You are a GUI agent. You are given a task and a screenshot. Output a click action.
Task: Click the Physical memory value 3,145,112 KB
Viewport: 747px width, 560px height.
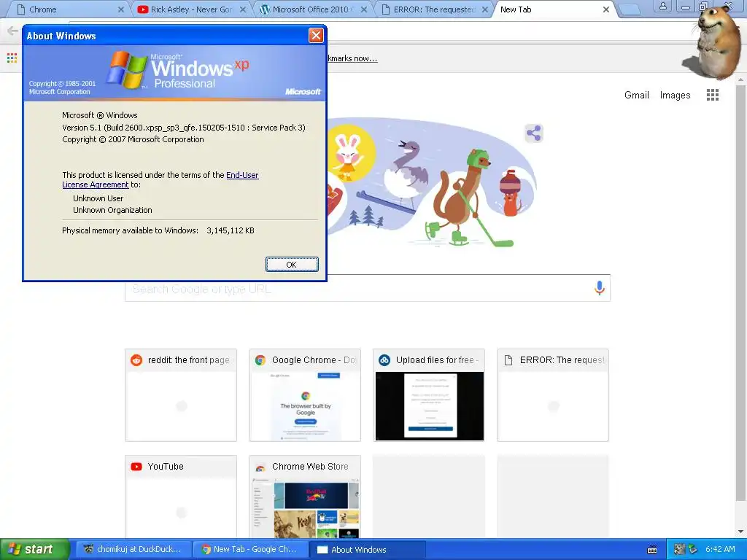pyautogui.click(x=231, y=230)
